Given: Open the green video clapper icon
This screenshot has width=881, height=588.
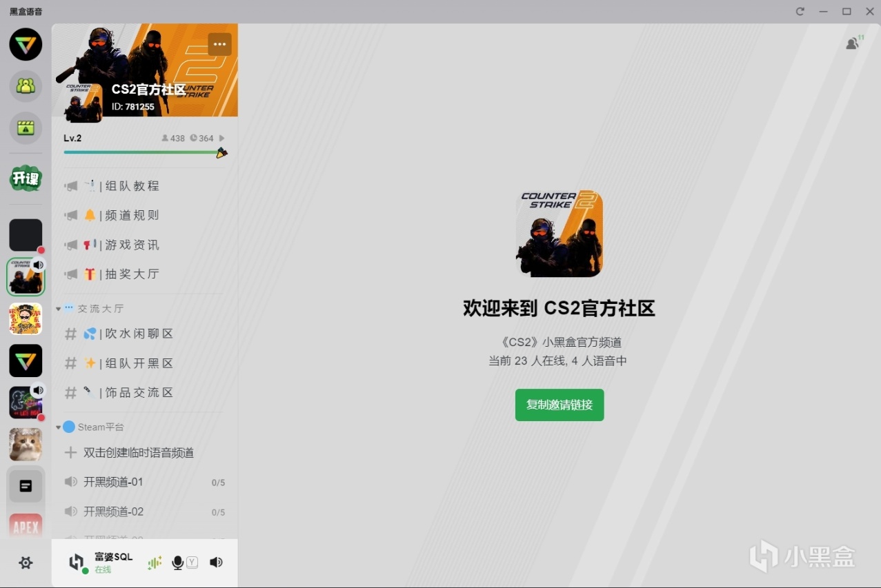Looking at the screenshot, I should [x=26, y=128].
